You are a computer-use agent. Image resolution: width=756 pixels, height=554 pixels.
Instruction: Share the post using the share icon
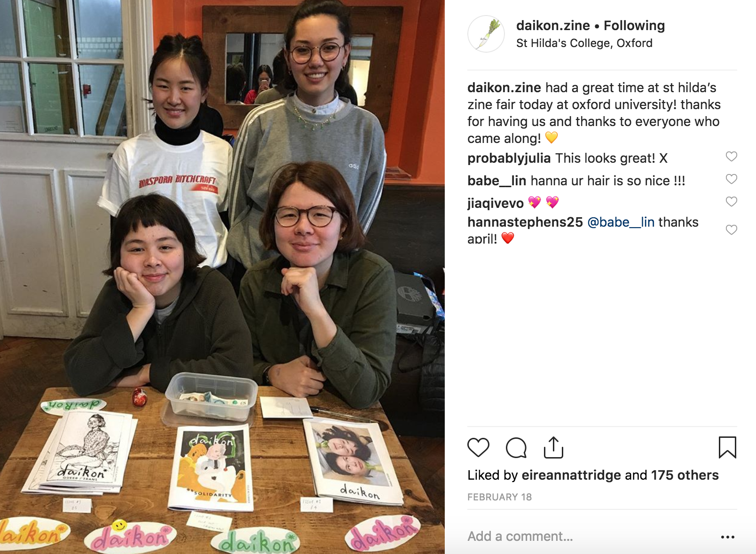point(553,447)
